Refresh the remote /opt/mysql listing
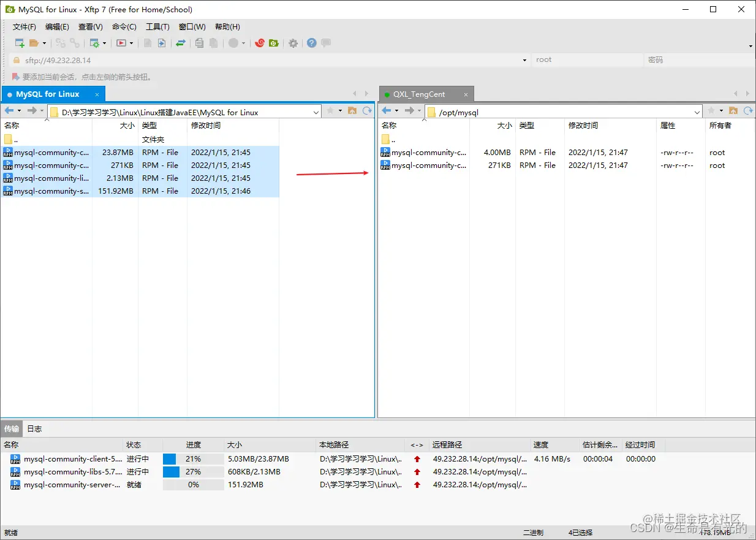 click(748, 110)
